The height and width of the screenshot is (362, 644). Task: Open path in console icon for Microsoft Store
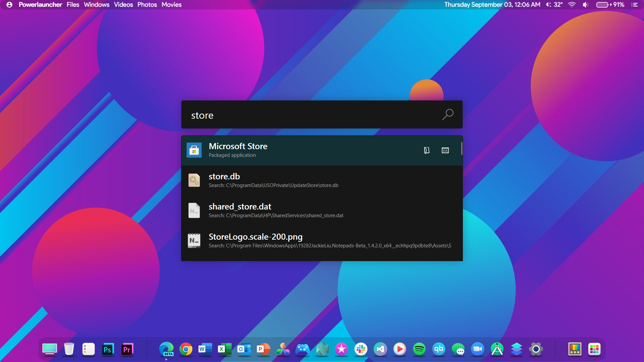click(445, 150)
